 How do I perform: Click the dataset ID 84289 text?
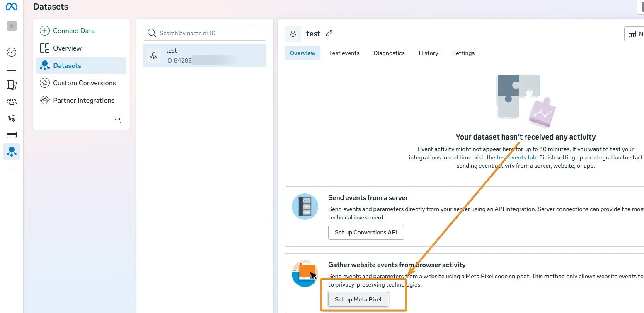pos(179,61)
